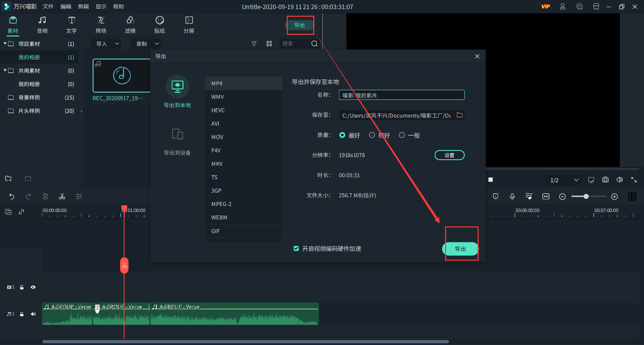Select the 转场 (transitions) panel icon
The width and height of the screenshot is (644, 345).
pyautogui.click(x=101, y=24)
